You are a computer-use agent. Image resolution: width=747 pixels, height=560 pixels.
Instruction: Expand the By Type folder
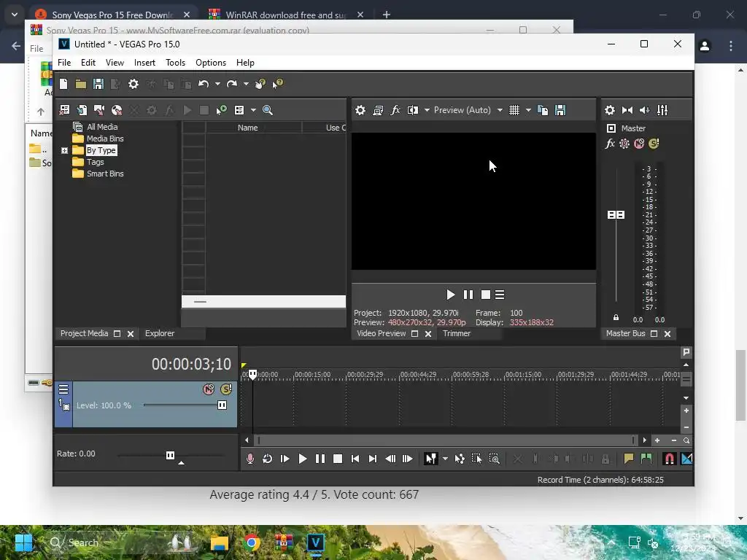pyautogui.click(x=64, y=150)
